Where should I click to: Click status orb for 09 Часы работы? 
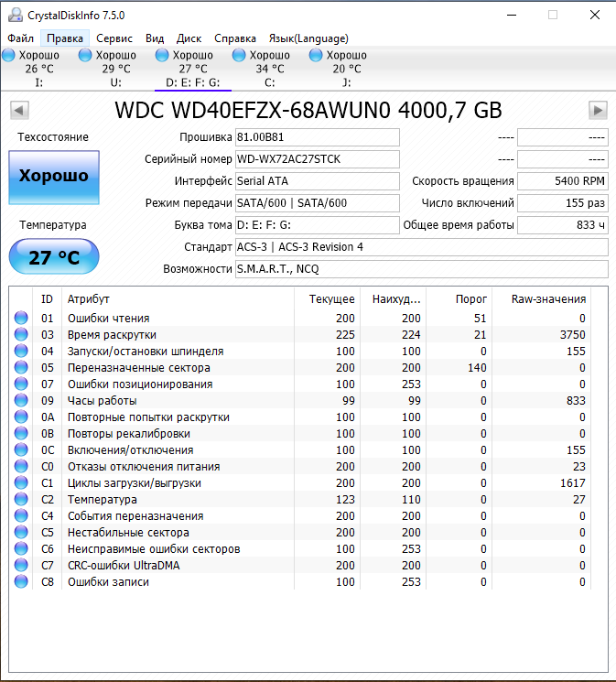[21, 401]
